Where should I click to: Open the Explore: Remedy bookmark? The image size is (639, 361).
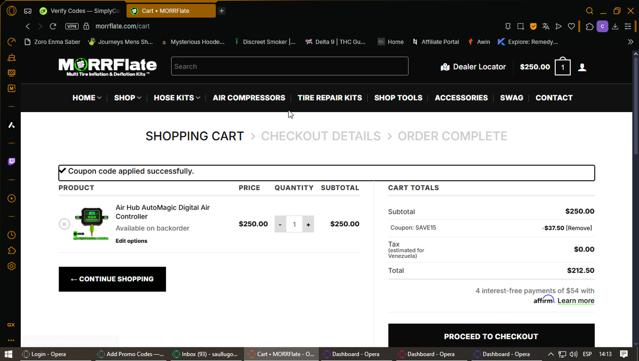point(528,42)
